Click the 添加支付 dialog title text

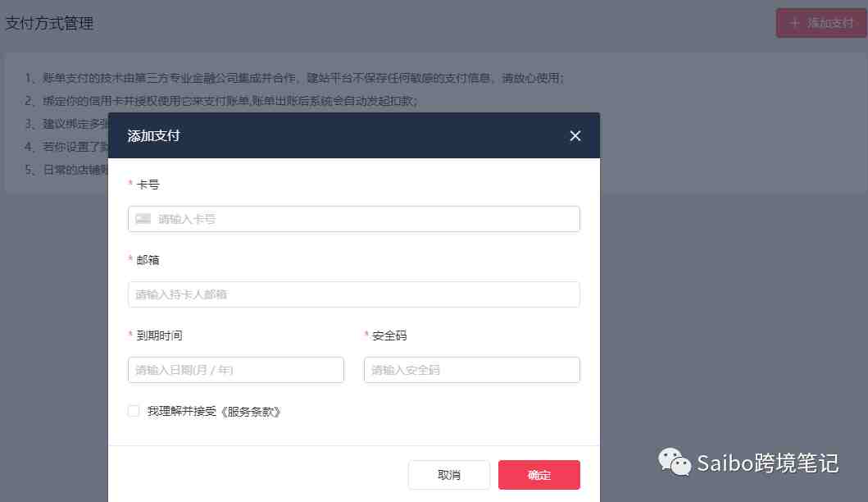tap(153, 135)
